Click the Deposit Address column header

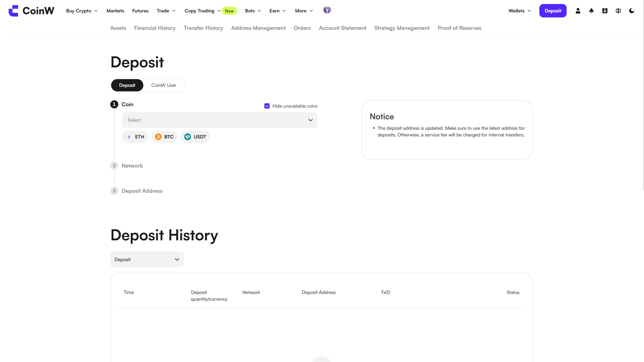click(319, 292)
